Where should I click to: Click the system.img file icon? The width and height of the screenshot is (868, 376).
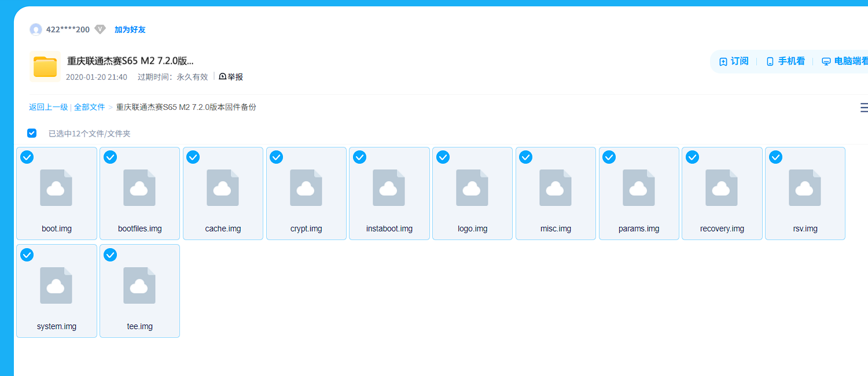pos(56,285)
